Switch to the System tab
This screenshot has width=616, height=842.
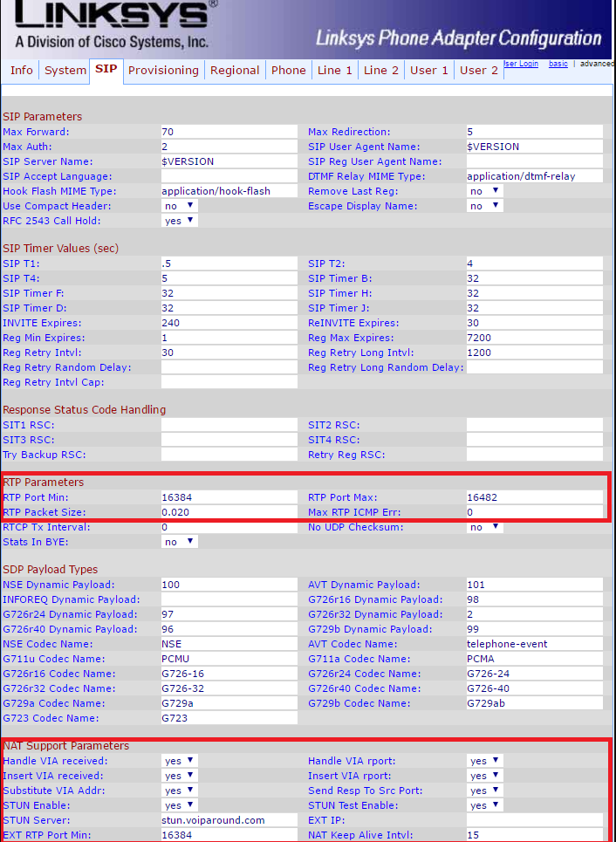tap(65, 71)
